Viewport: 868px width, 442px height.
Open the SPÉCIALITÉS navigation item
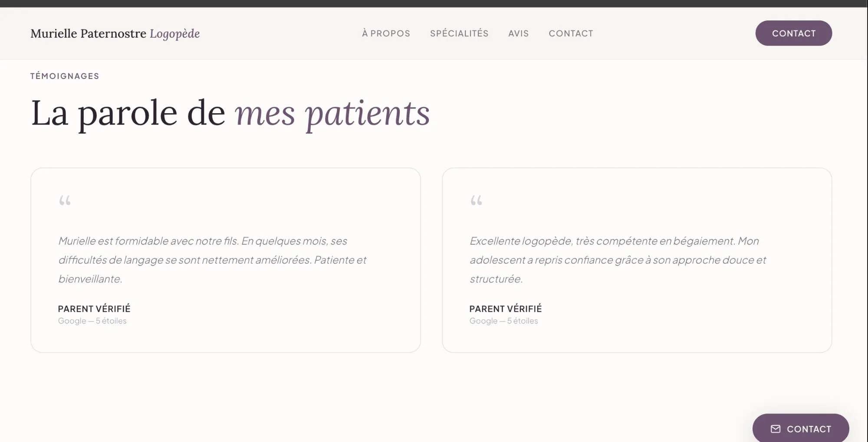click(459, 33)
